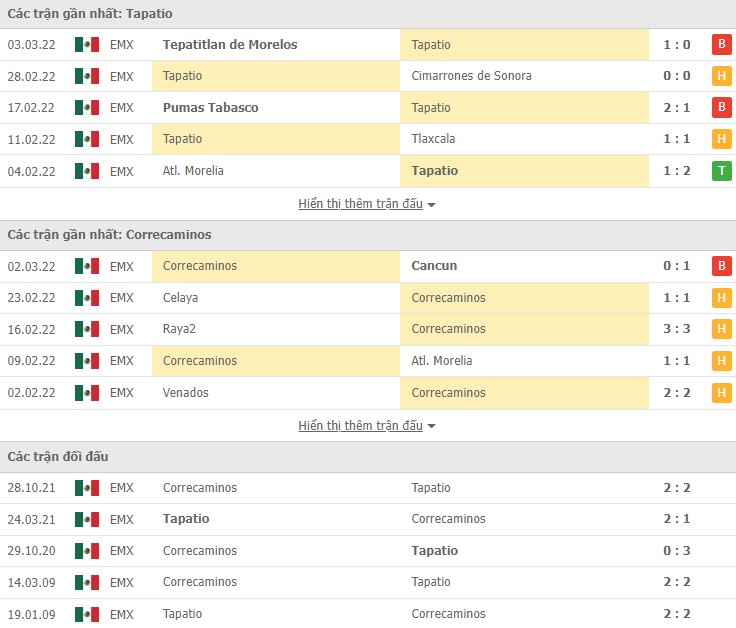Click the Mexico flag on the 19.01.09 row
The image size is (736, 628).
tap(87, 614)
